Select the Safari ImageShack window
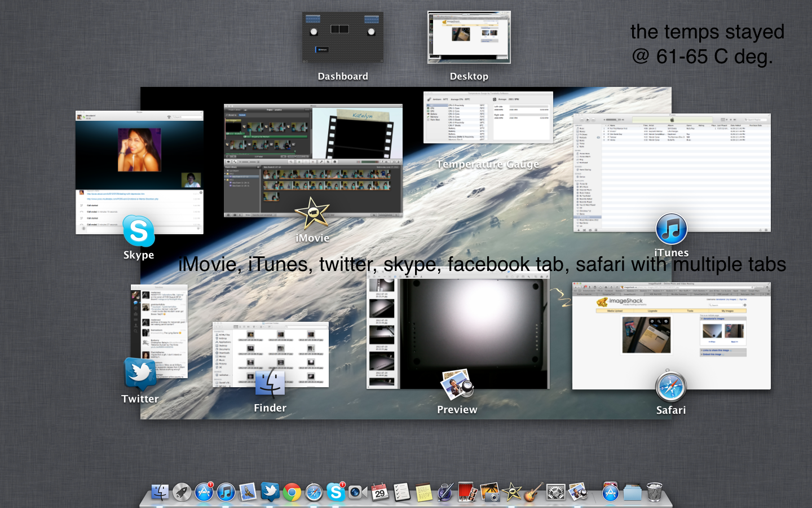 tap(672, 336)
